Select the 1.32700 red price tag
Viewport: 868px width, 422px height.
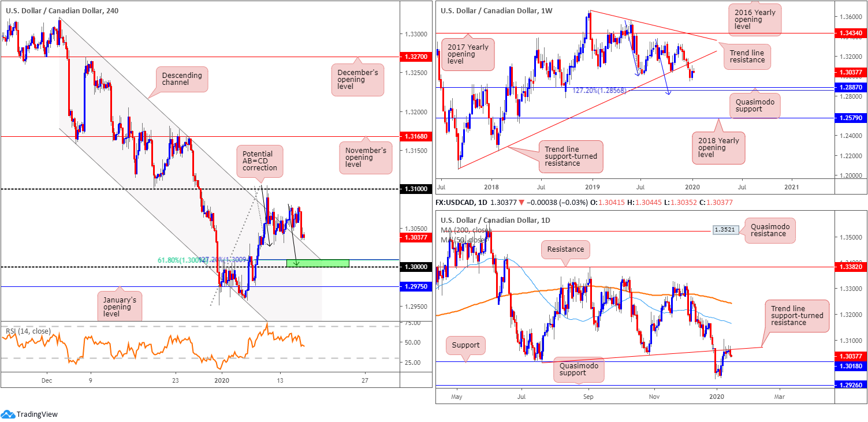click(415, 57)
